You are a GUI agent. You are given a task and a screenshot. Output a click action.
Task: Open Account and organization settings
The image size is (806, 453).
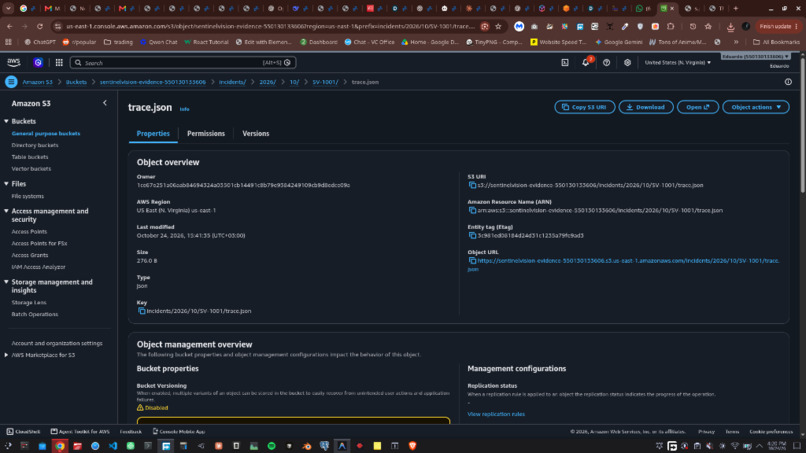pyautogui.click(x=57, y=343)
